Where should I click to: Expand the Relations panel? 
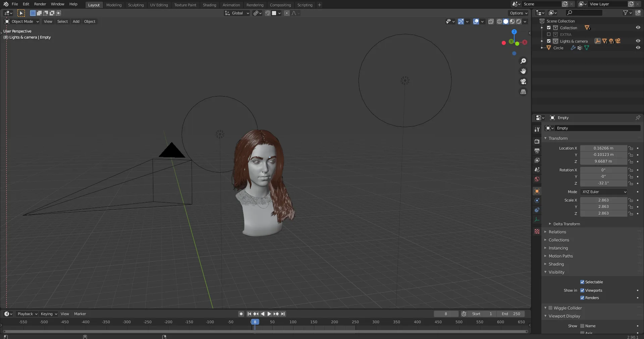click(x=557, y=232)
